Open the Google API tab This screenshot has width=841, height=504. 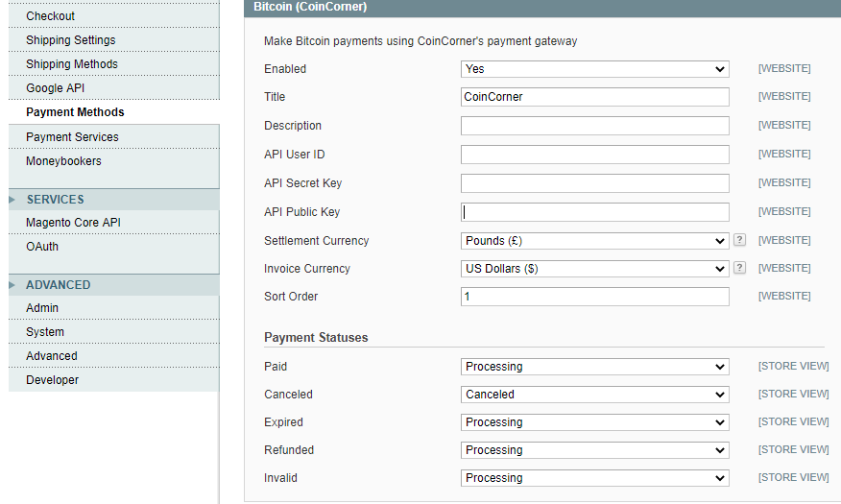pos(113,88)
